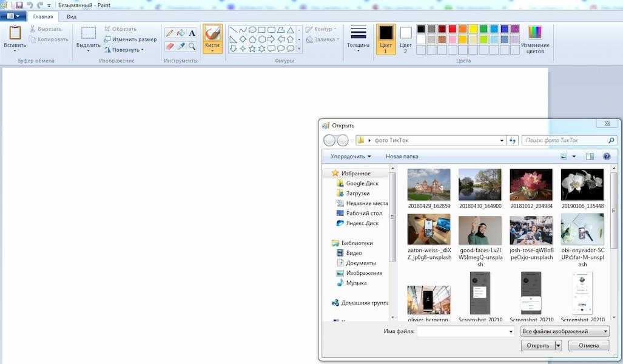Click the Новая папка button
Screen dimensions: 623x364
402,157
